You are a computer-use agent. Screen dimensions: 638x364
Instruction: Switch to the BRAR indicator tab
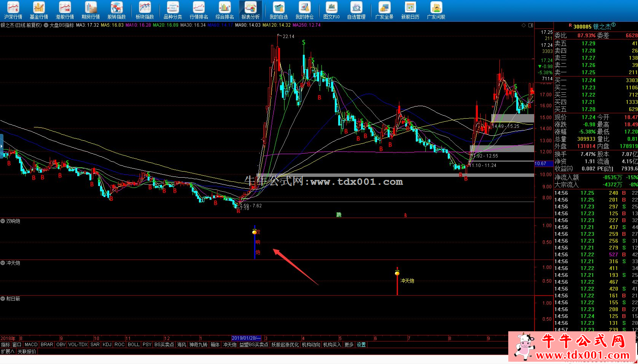(x=47, y=345)
